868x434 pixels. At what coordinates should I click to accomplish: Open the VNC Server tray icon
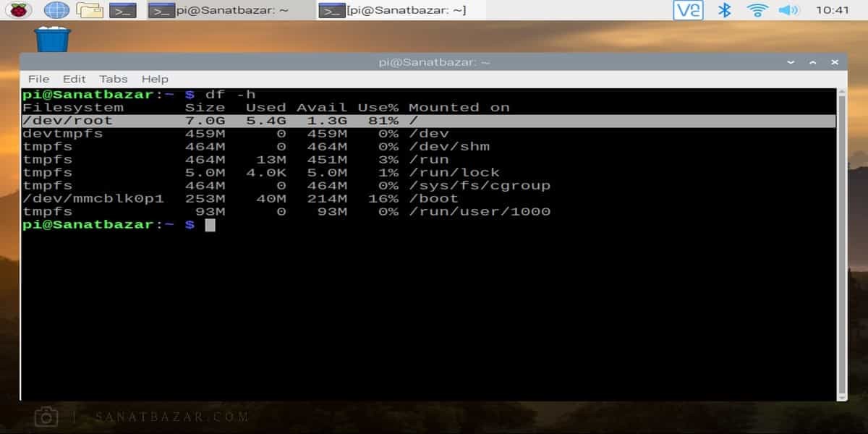688,10
